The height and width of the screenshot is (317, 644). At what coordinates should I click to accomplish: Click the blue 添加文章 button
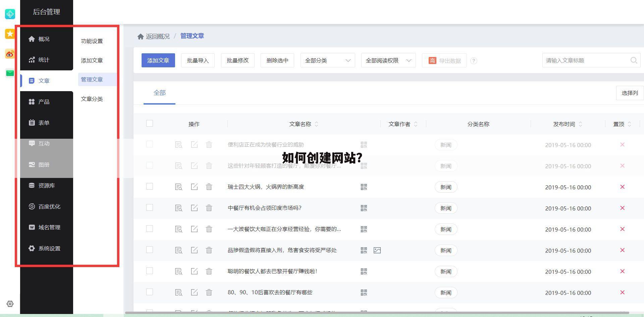158,60
